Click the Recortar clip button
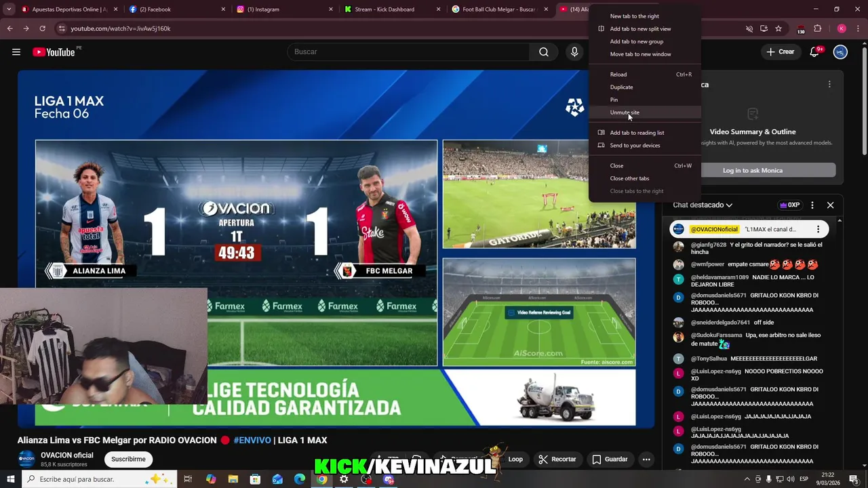Screen dimensions: 868x488 557,459
